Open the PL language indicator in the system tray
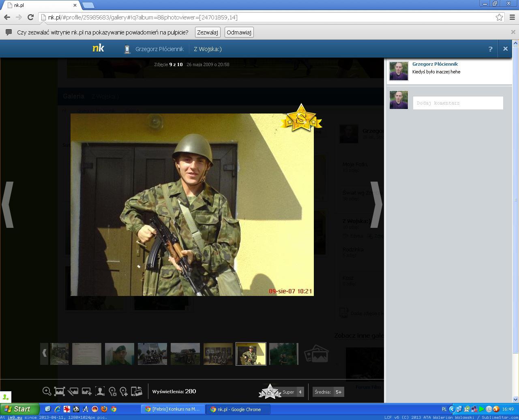Image resolution: width=519 pixels, height=420 pixels. (x=444, y=409)
